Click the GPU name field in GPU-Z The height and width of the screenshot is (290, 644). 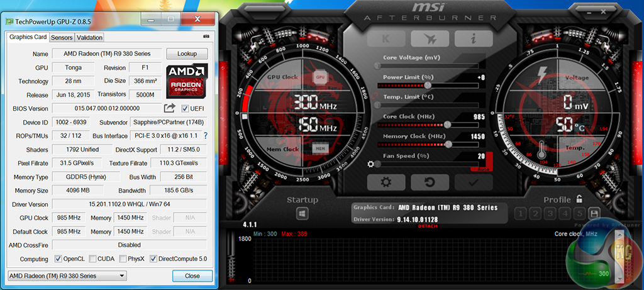tap(107, 53)
